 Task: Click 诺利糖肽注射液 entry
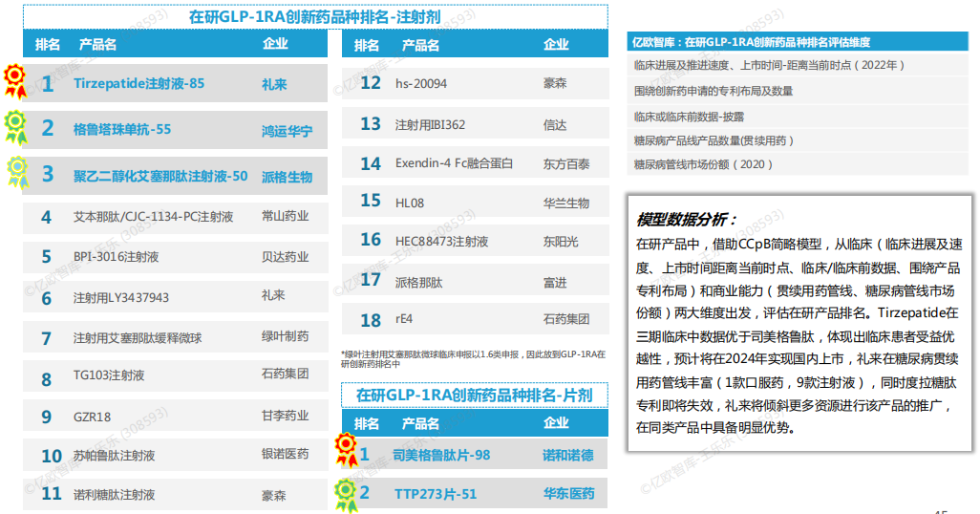tap(115, 495)
